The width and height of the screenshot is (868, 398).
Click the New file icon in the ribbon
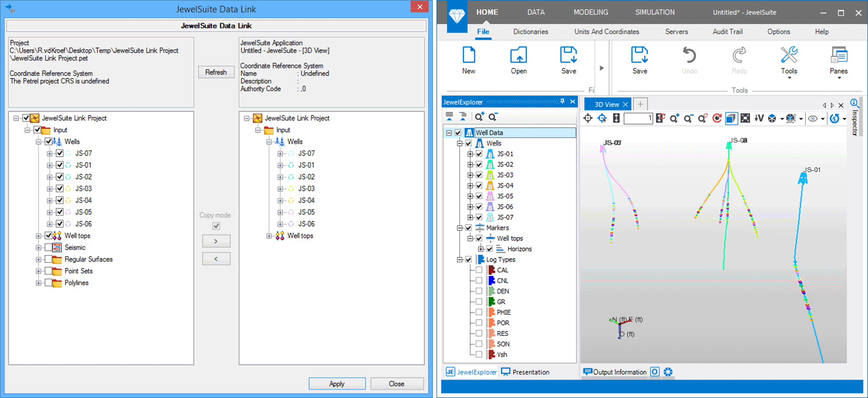pyautogui.click(x=468, y=60)
